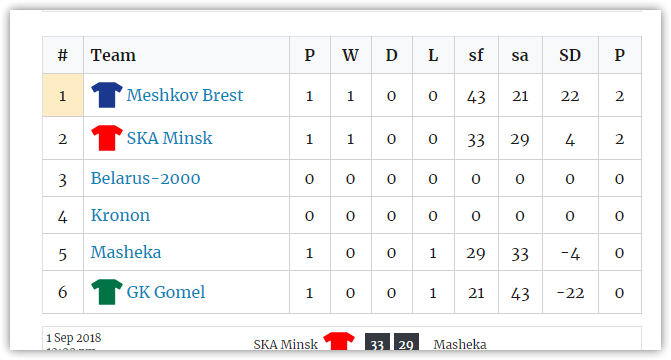Click the W column header
Viewport: 671px width, 360px height.
[351, 55]
